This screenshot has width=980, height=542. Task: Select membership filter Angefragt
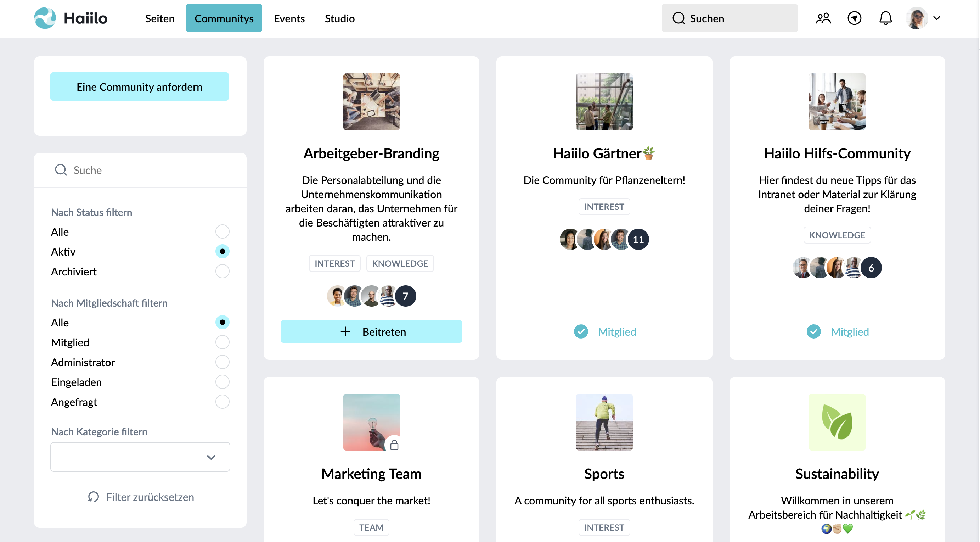click(222, 402)
